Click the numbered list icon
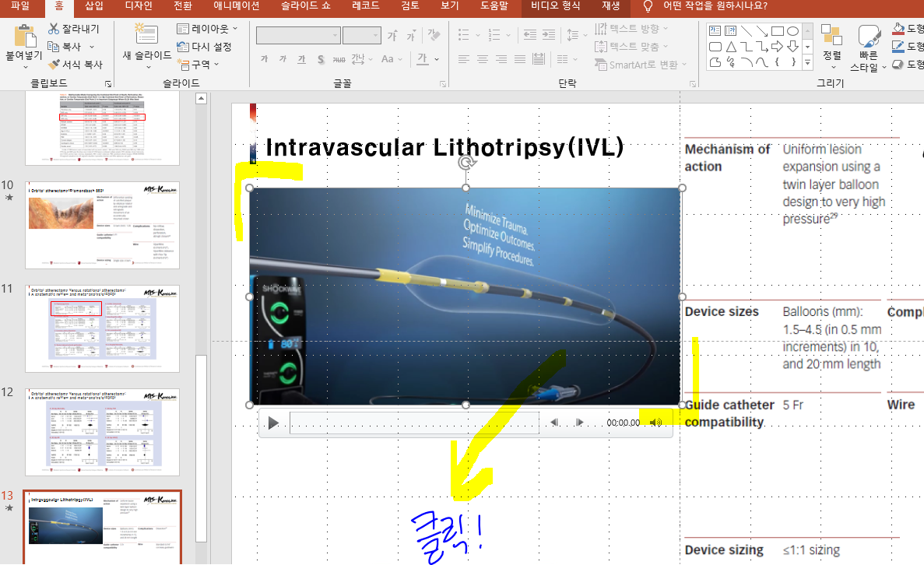The image size is (924, 565). (x=494, y=35)
